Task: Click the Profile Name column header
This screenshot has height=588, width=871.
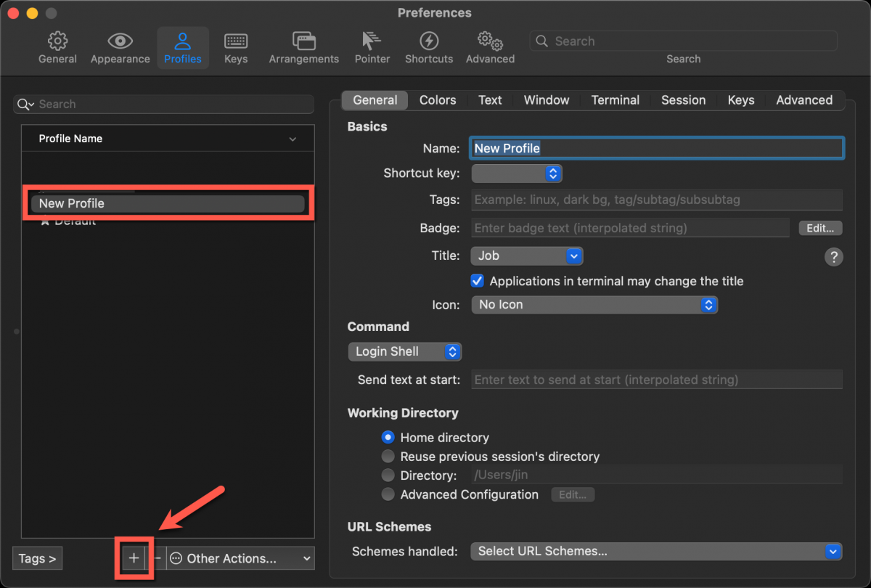Action: click(168, 139)
